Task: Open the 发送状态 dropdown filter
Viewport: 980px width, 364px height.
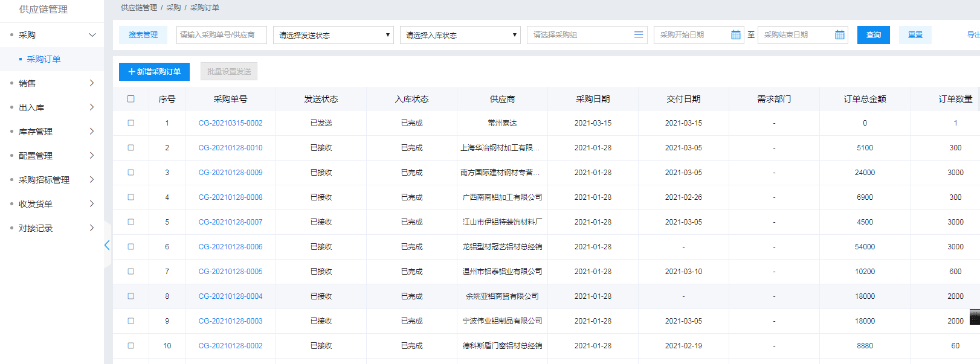Action: [x=333, y=35]
